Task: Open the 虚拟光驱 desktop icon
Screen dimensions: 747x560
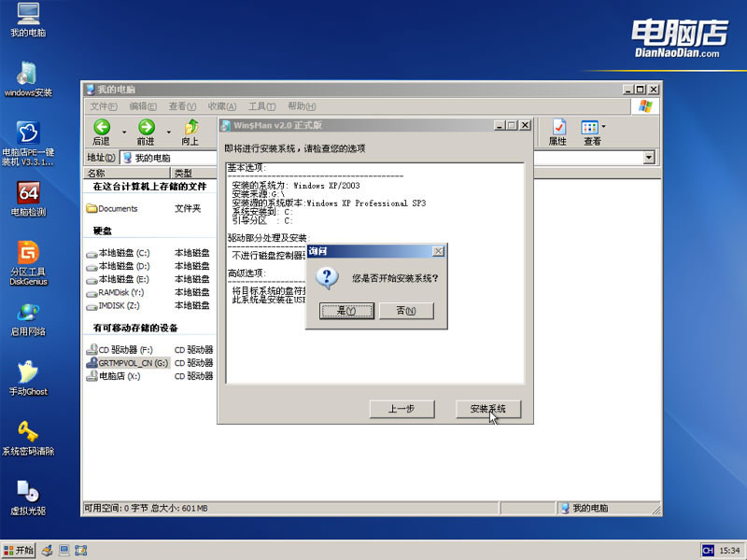Action: coord(28,498)
